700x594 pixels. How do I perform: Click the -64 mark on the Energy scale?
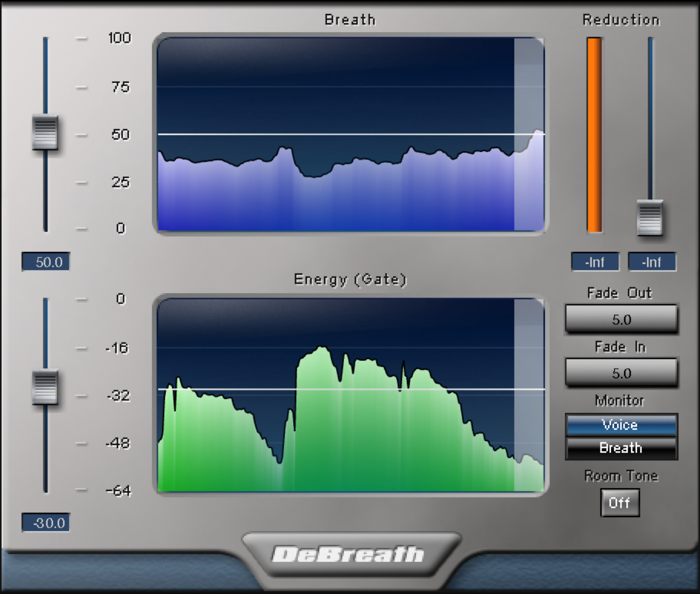point(119,491)
